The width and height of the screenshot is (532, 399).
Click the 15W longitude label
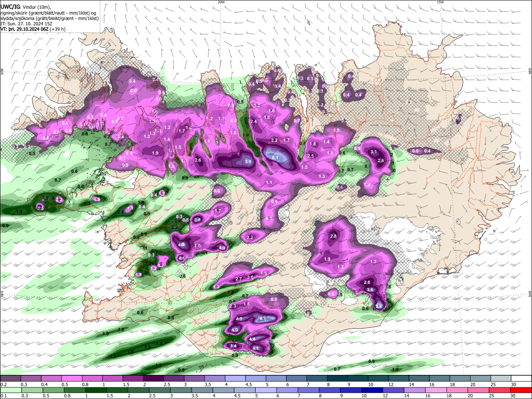(x=440, y=2)
